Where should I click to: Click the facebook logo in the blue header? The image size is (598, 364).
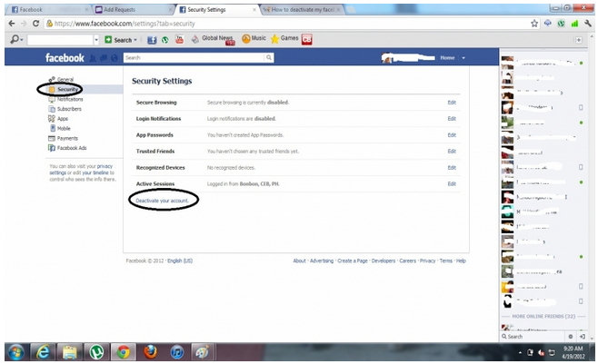65,58
